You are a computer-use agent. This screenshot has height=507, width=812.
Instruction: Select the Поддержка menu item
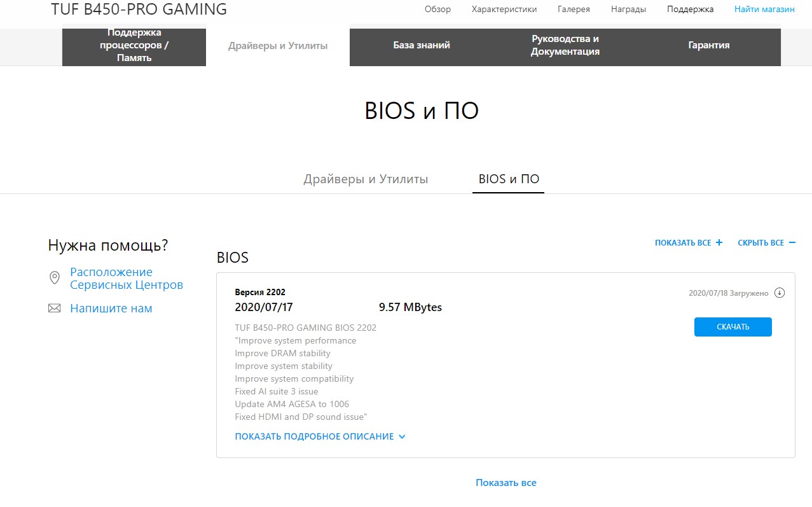tap(690, 9)
